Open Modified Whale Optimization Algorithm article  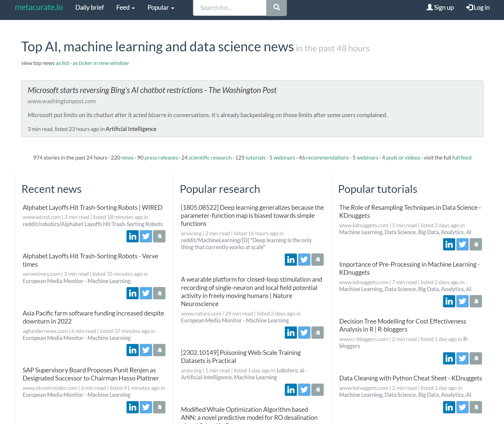[x=249, y=415]
